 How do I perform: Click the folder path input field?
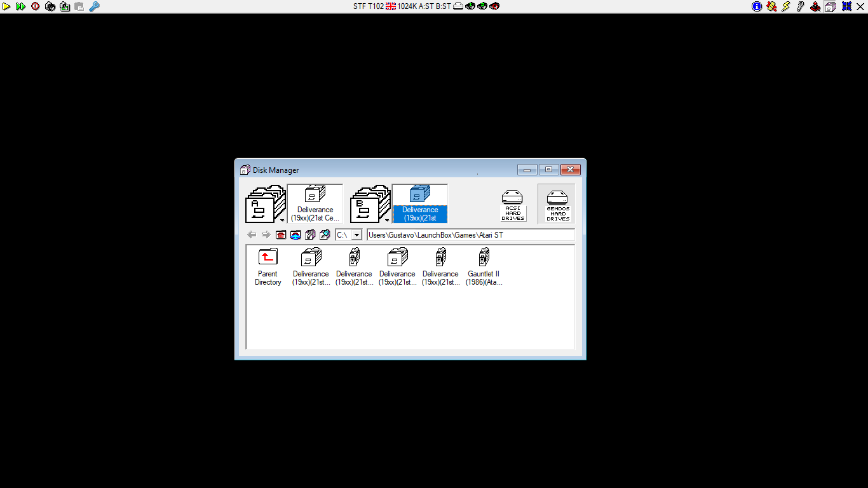pyautogui.click(x=470, y=235)
